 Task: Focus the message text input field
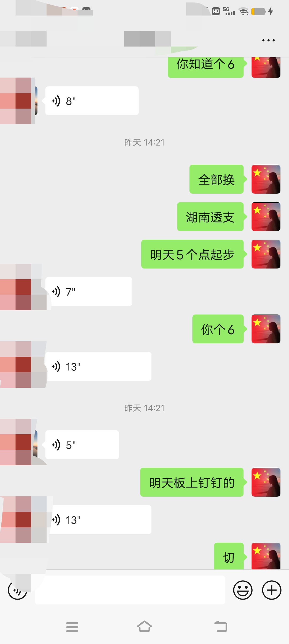point(130,590)
